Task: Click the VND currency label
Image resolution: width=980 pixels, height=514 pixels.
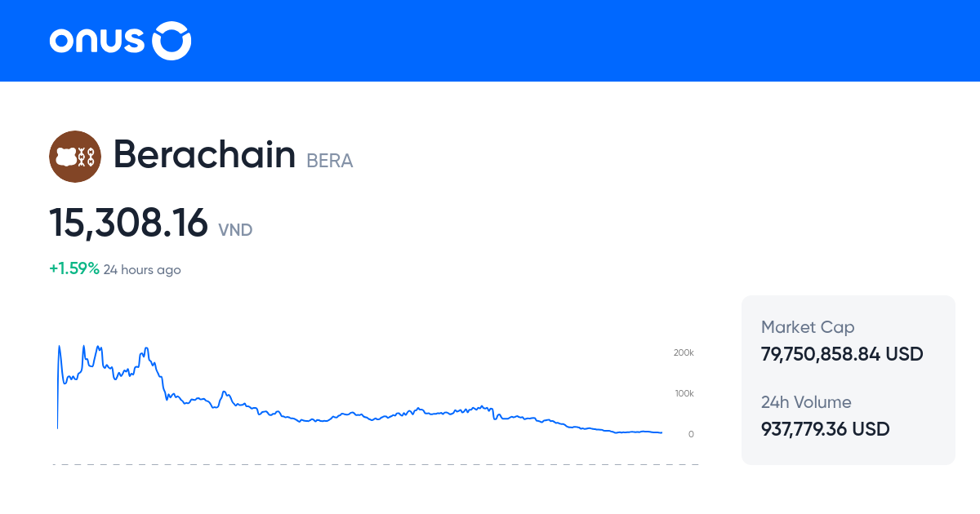Action: pyautogui.click(x=235, y=230)
